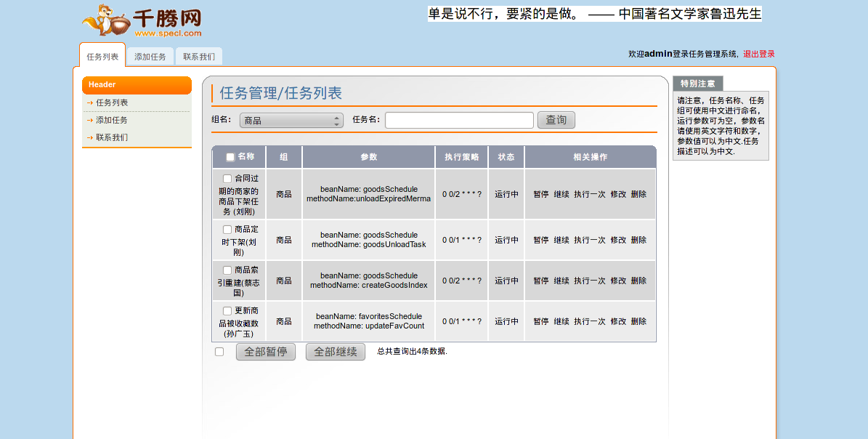Click the 任务名 search input field
Viewport: 868px width, 439px height.
(459, 120)
